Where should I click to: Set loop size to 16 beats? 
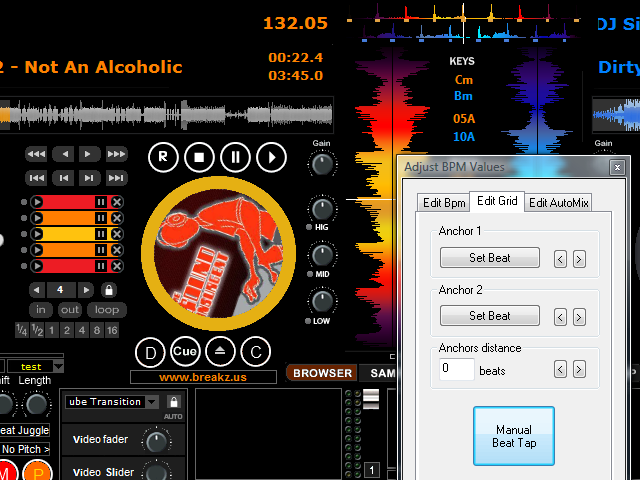tap(112, 330)
